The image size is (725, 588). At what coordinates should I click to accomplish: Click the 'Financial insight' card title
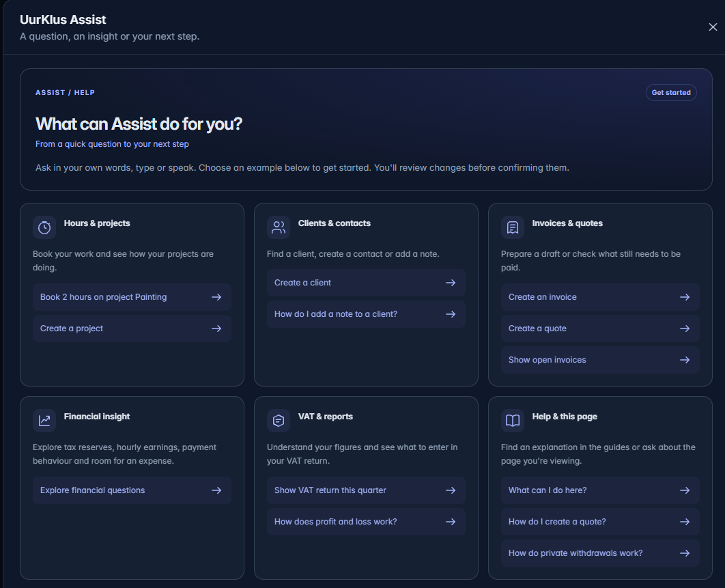tap(97, 417)
